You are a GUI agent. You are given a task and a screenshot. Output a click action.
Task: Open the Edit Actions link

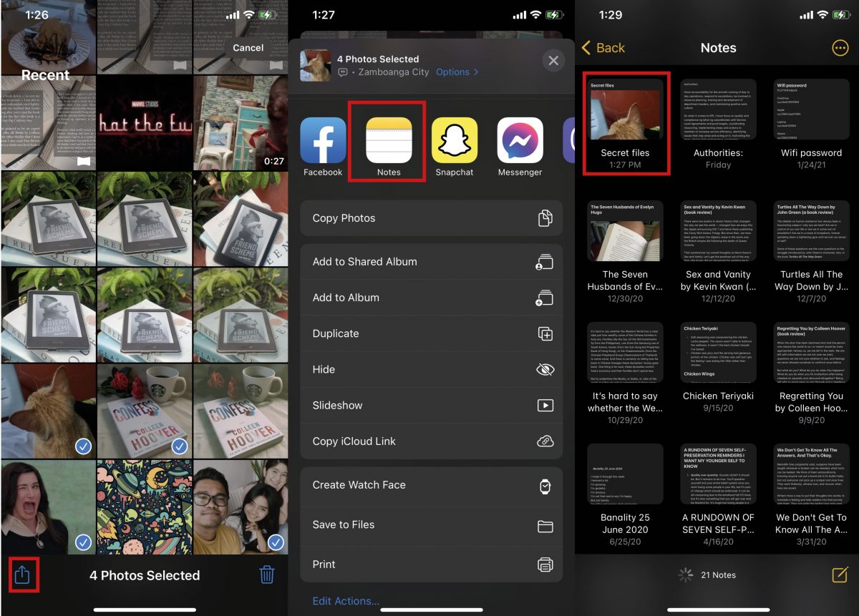tap(346, 601)
